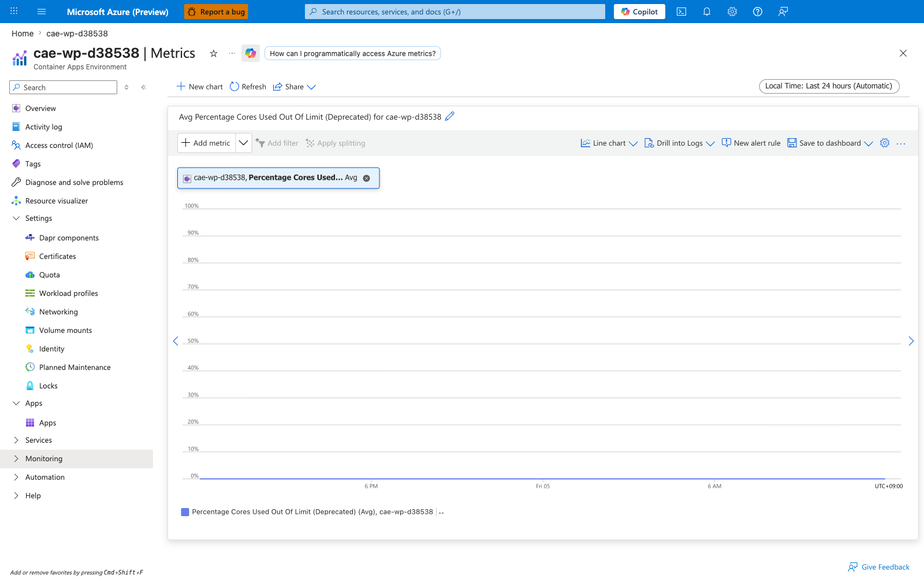This screenshot has width=924, height=578.
Task: Open Cloud Shell from the top bar
Action: tap(681, 12)
